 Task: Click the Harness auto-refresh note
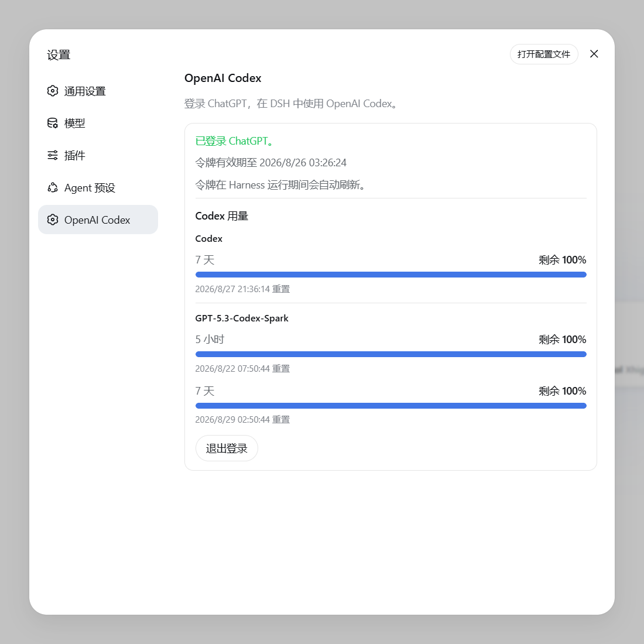click(280, 185)
